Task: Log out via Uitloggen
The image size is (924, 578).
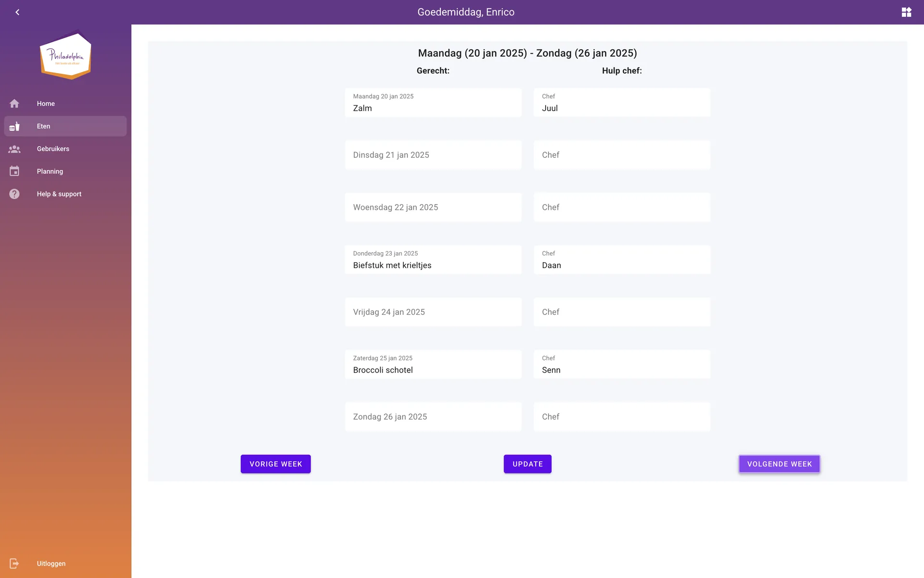Action: pos(65,564)
